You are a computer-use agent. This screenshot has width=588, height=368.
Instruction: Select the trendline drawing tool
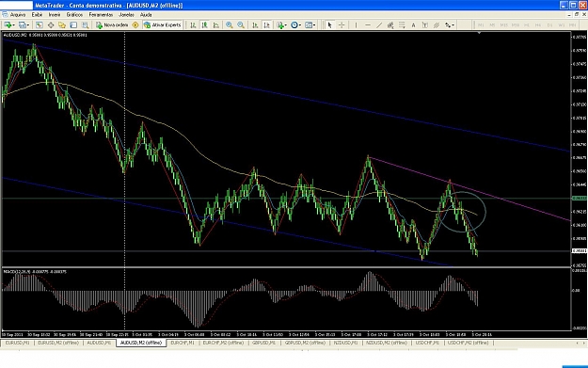(x=379, y=24)
